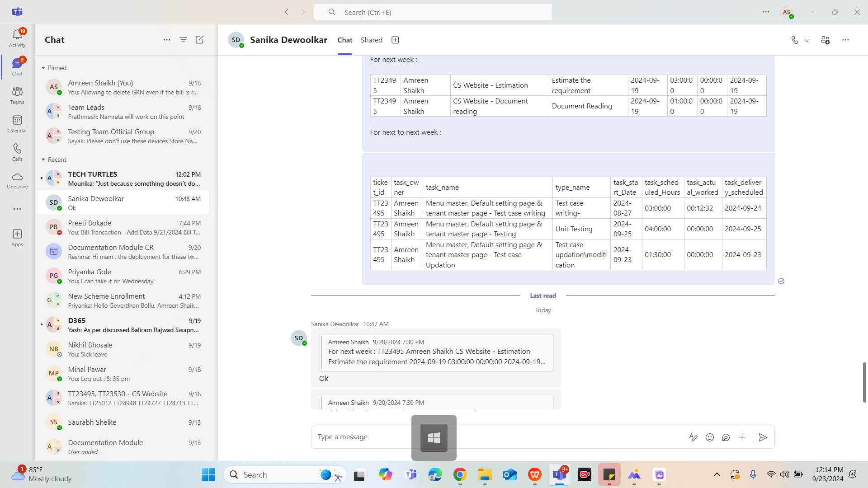
Task: Open emoji picker in compose box
Action: 710,437
